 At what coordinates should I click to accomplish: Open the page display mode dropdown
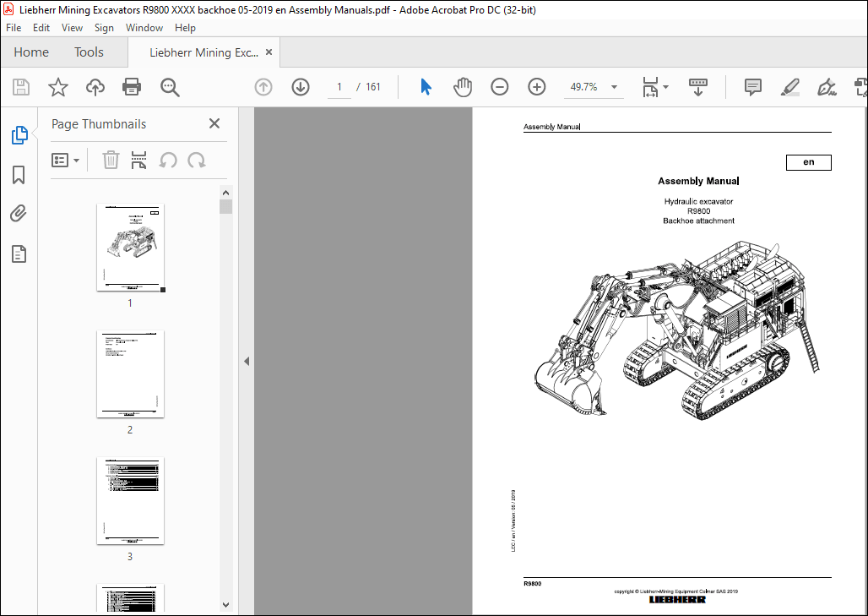[x=655, y=86]
